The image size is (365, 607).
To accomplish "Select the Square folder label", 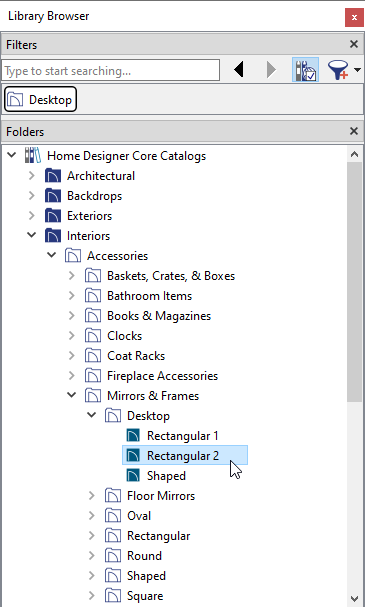I will (145, 596).
